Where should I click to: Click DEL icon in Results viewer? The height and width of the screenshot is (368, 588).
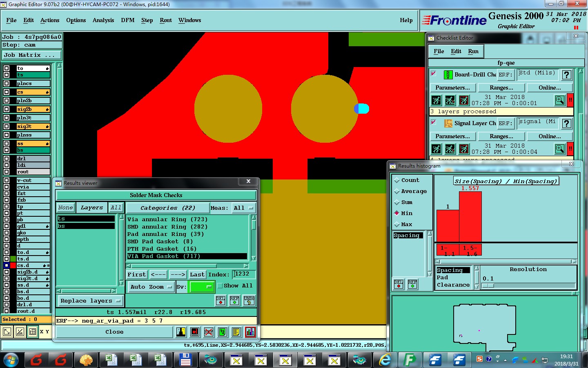220,301
